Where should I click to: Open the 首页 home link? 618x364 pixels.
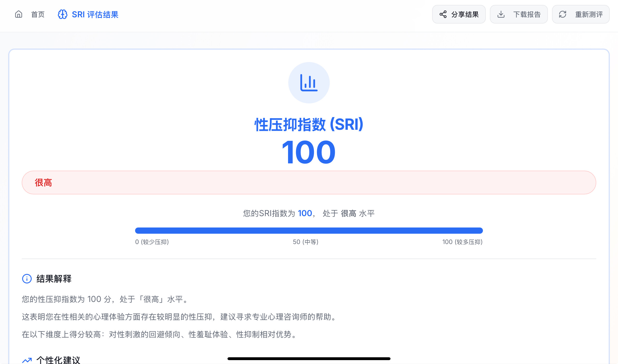click(38, 14)
